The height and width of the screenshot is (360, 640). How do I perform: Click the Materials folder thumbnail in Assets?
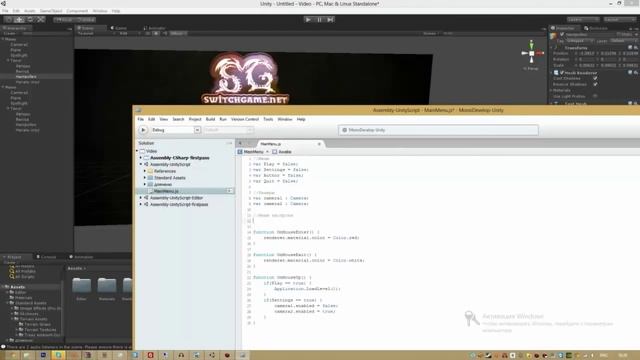107,285
